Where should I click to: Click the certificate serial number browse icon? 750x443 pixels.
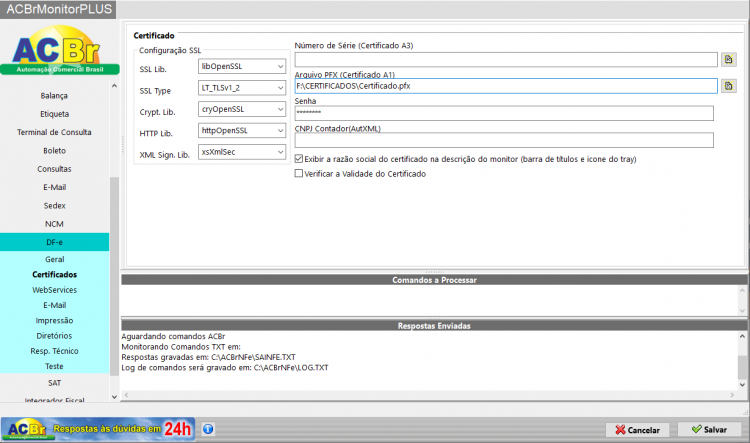coord(728,59)
